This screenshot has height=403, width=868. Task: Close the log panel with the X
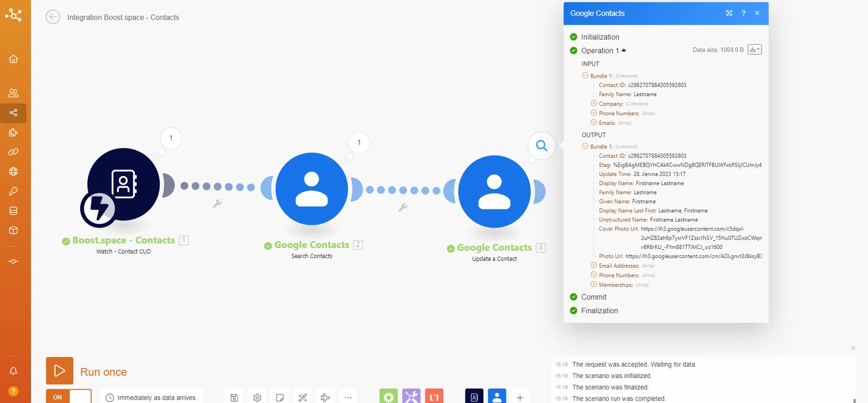pos(853,348)
